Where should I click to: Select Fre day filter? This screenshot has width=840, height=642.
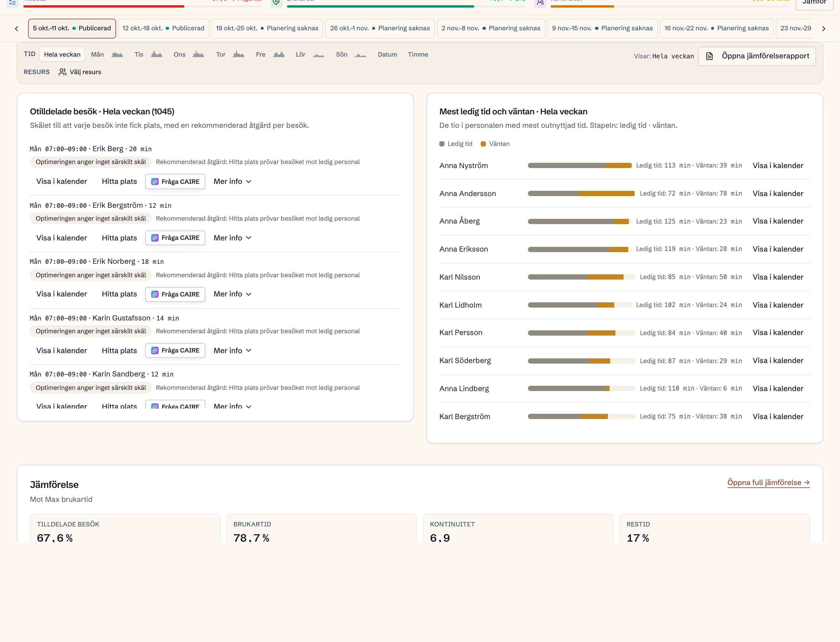[270, 54]
